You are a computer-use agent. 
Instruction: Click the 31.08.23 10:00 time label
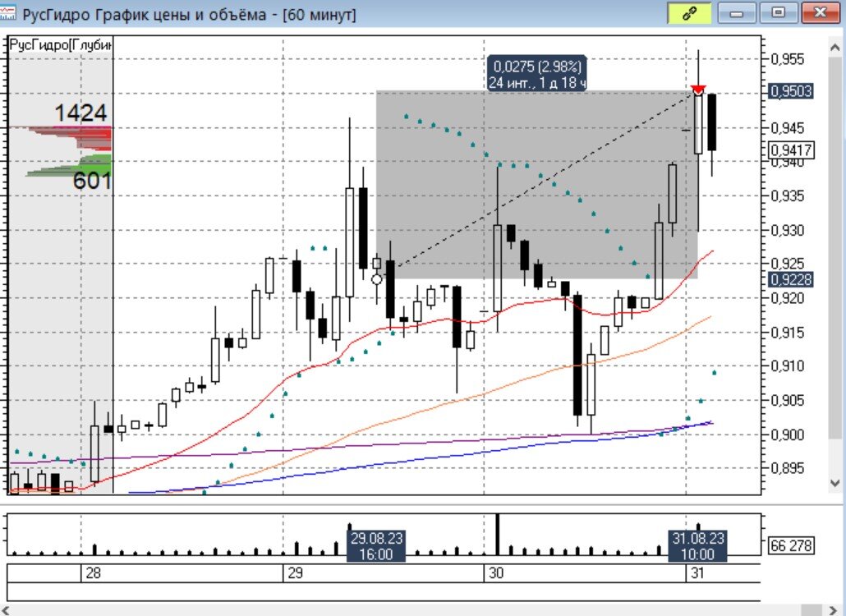point(697,546)
